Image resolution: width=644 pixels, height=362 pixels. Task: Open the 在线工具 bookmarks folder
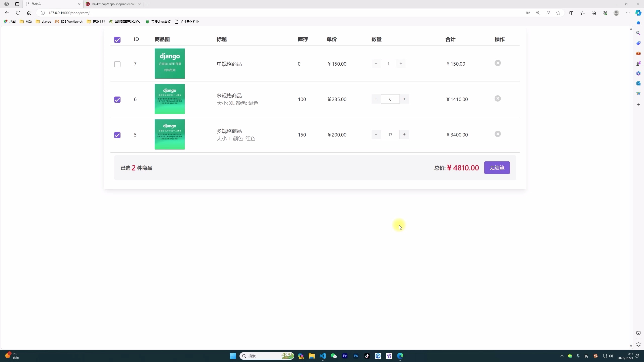pyautogui.click(x=96, y=21)
